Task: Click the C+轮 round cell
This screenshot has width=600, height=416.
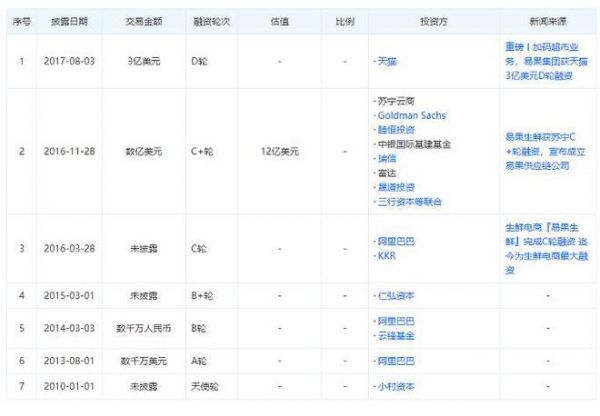Action: click(202, 152)
